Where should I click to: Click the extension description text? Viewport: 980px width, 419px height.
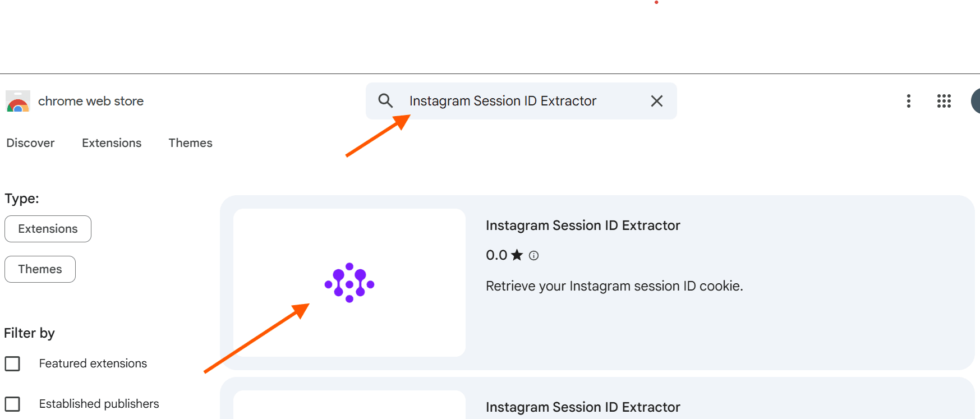click(x=614, y=286)
